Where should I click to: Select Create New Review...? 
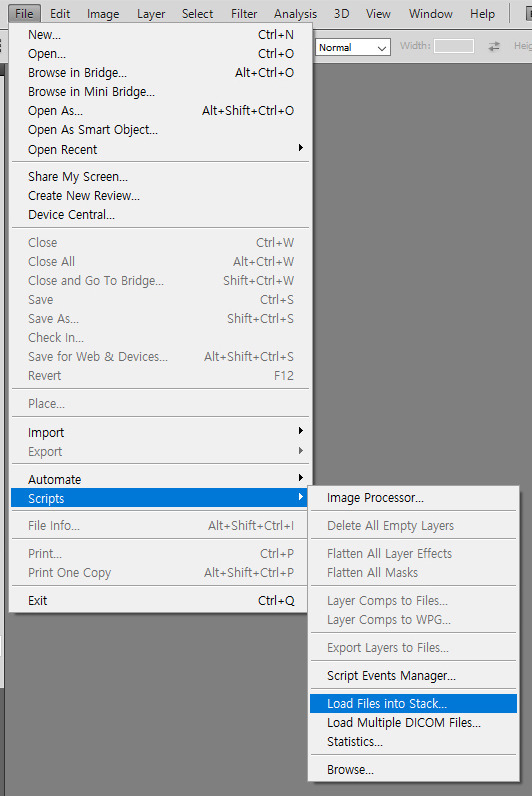click(160, 196)
